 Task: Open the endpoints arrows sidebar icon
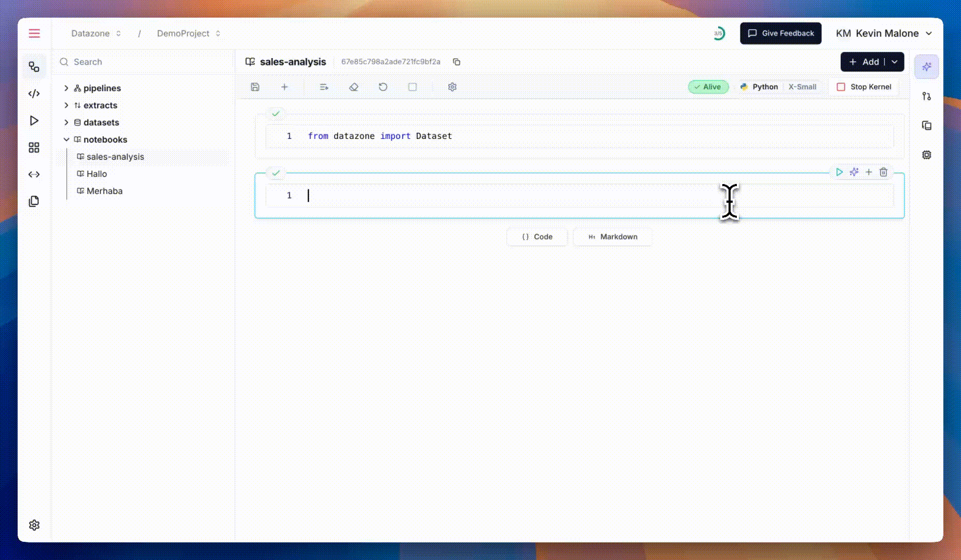click(34, 174)
